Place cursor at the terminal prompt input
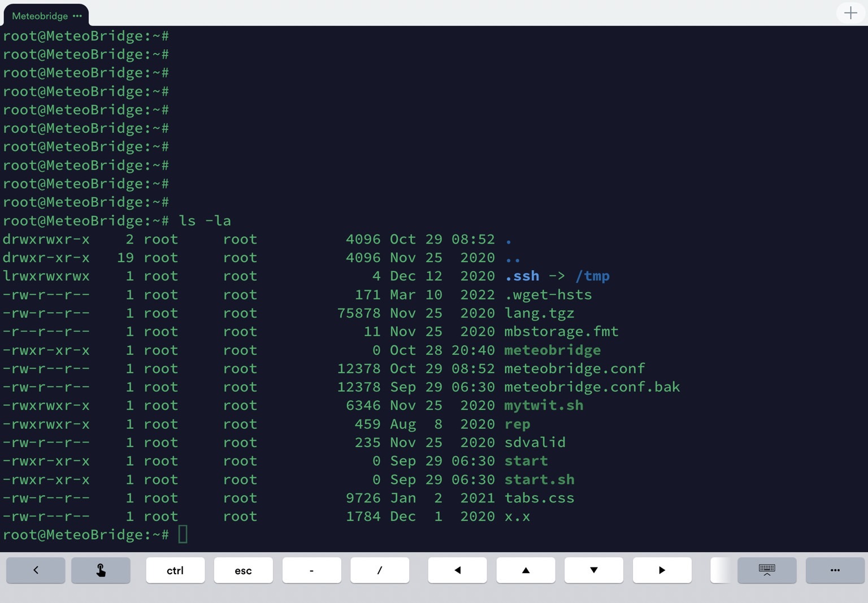868x603 pixels. [x=183, y=535]
